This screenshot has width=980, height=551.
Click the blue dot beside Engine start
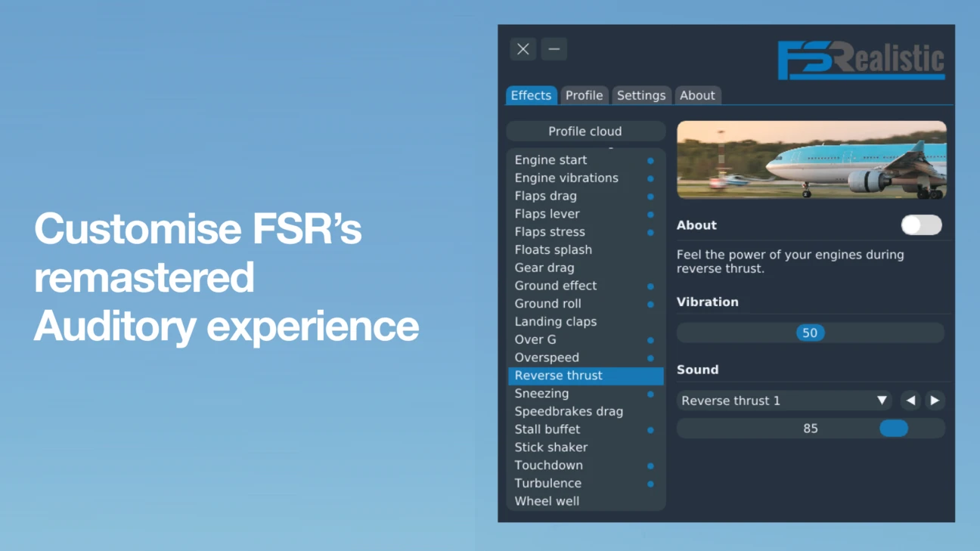coord(650,160)
